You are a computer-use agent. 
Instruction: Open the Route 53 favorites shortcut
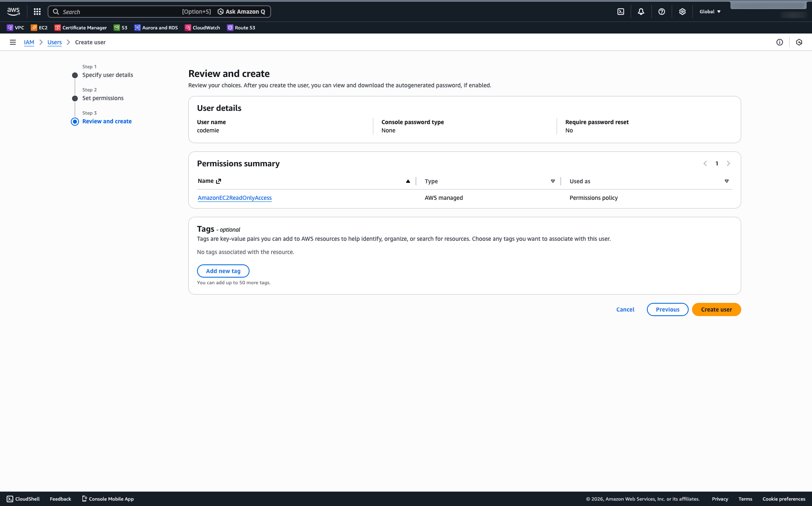pos(241,27)
